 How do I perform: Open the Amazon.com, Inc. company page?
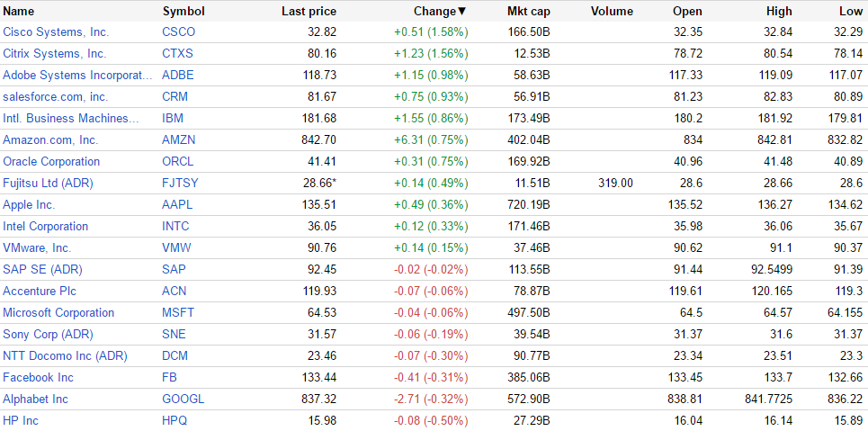coord(50,139)
